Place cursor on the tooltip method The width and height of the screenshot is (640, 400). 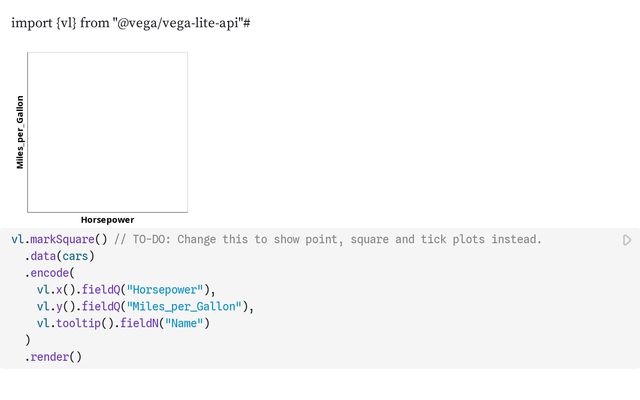78,323
